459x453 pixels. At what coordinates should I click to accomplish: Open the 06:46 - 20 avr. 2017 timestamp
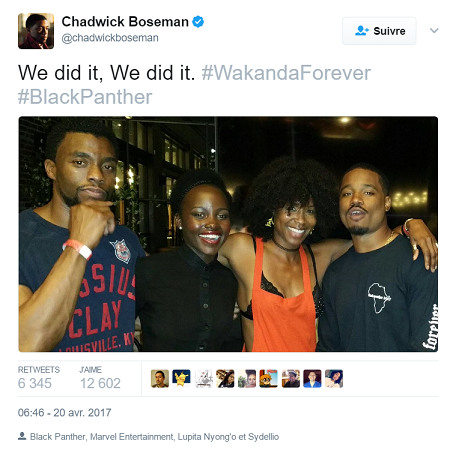[64, 413]
